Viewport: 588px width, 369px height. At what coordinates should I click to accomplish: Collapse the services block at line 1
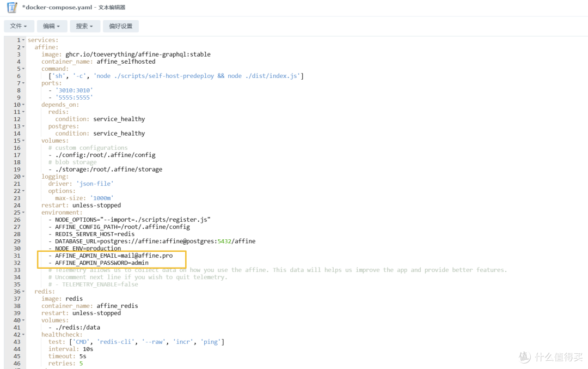(23, 40)
